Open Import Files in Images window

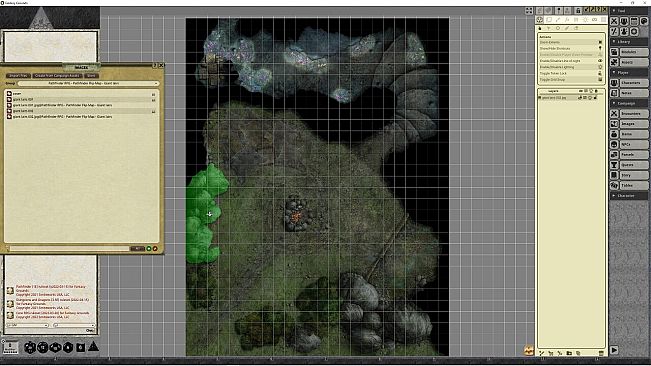(x=18, y=76)
